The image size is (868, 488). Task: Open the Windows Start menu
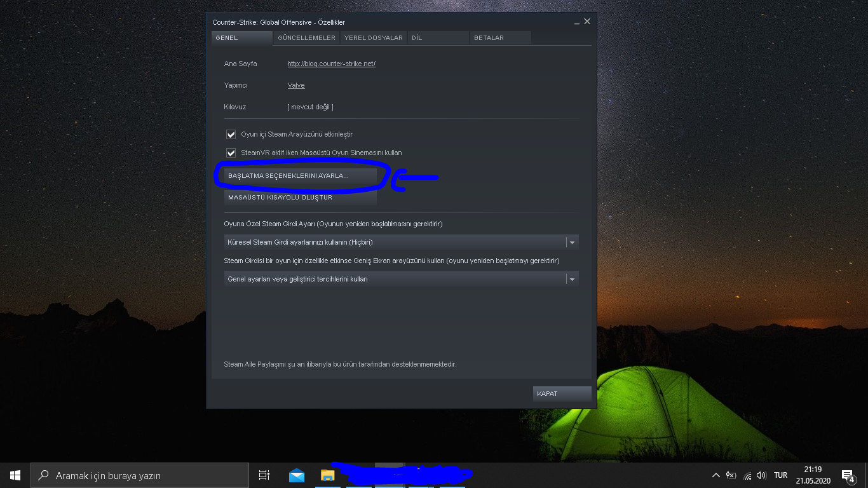15,475
